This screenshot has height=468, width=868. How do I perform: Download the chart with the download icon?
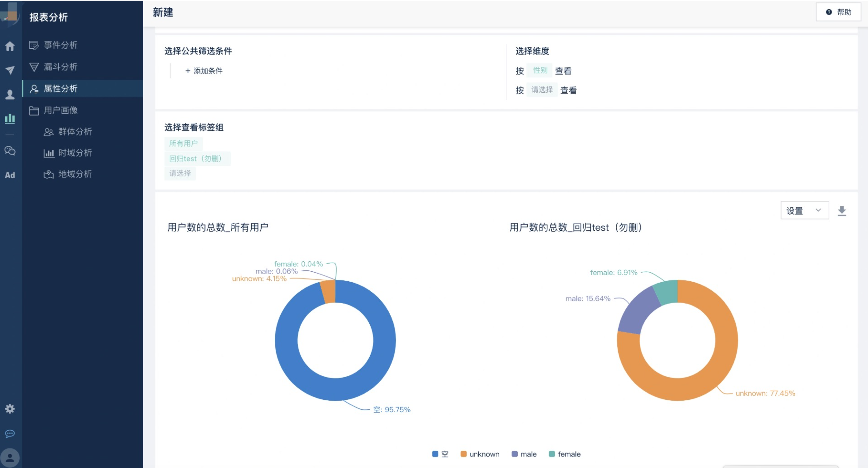[x=842, y=211]
